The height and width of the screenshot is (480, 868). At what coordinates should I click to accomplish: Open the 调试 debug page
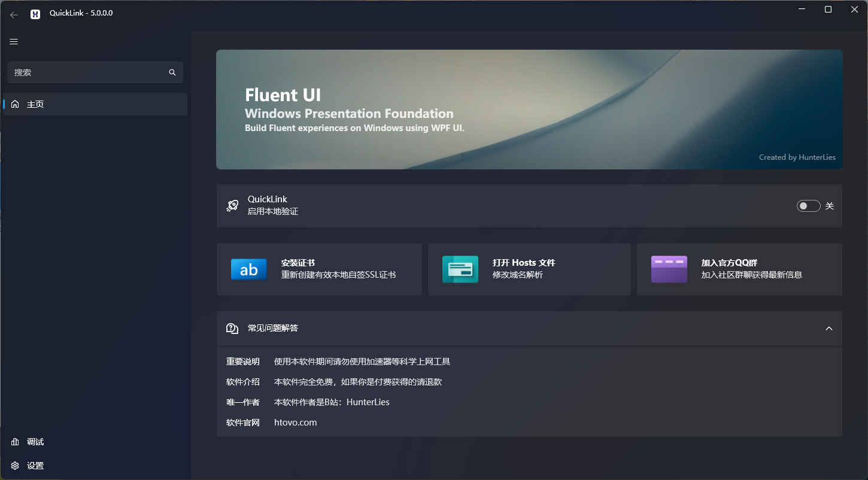(95, 442)
